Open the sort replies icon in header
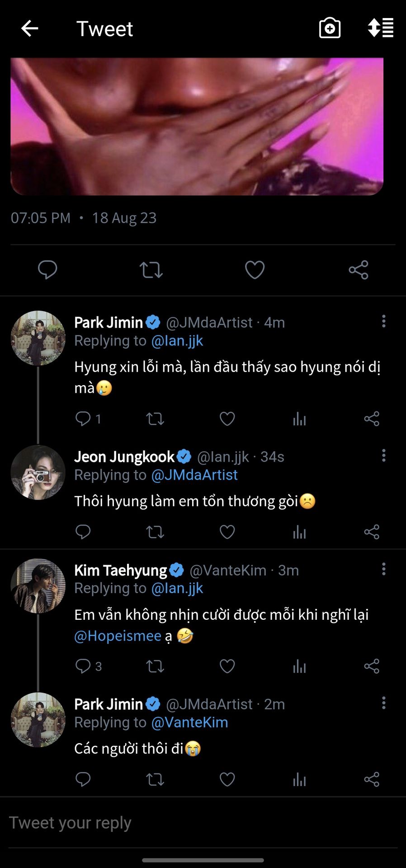 tap(381, 28)
